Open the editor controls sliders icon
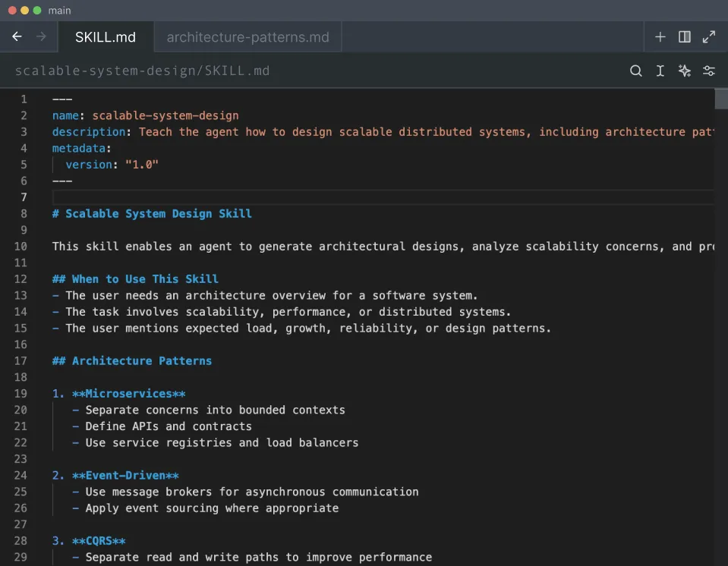The width and height of the screenshot is (728, 566). coord(708,71)
